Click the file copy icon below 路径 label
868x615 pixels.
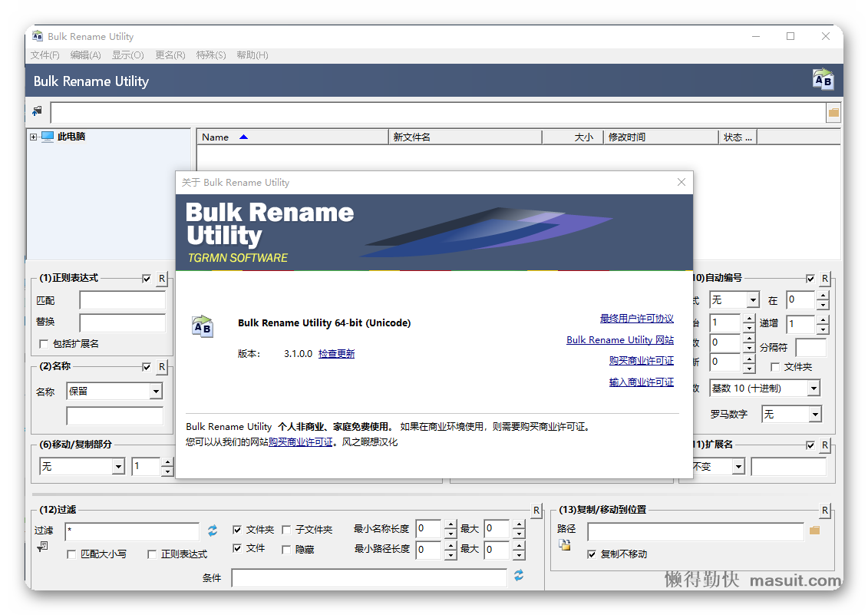coord(564,544)
